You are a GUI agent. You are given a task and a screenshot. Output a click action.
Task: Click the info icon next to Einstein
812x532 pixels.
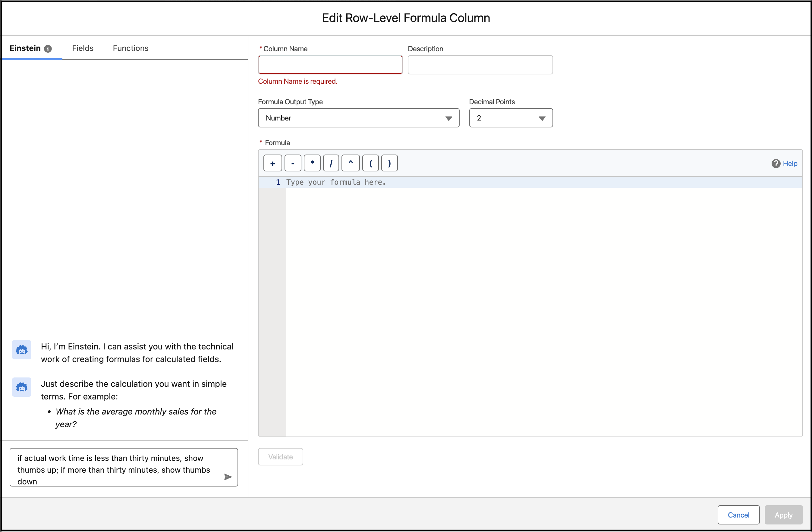pyautogui.click(x=48, y=49)
